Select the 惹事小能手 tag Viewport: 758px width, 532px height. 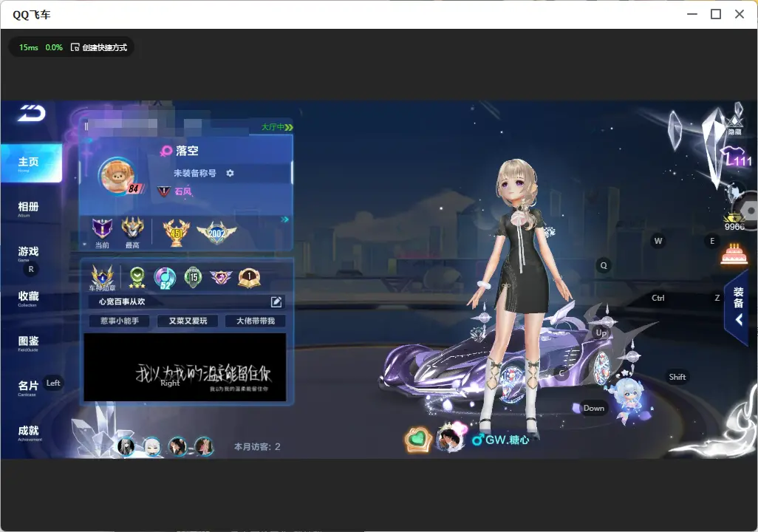click(x=120, y=321)
